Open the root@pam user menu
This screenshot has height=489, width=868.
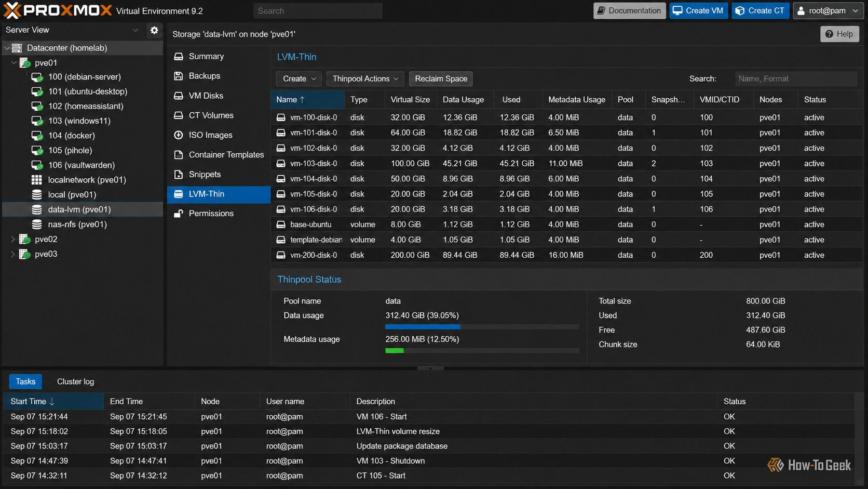coord(828,11)
